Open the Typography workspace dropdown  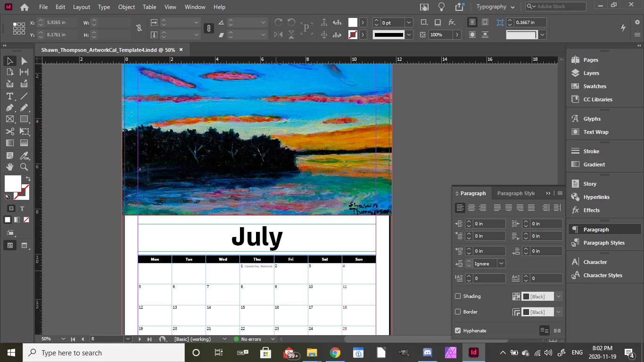(x=496, y=7)
